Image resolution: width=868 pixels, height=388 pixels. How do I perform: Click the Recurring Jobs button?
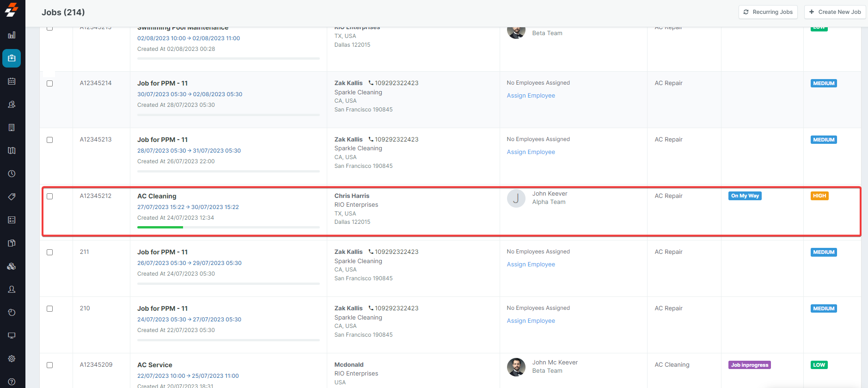point(768,12)
